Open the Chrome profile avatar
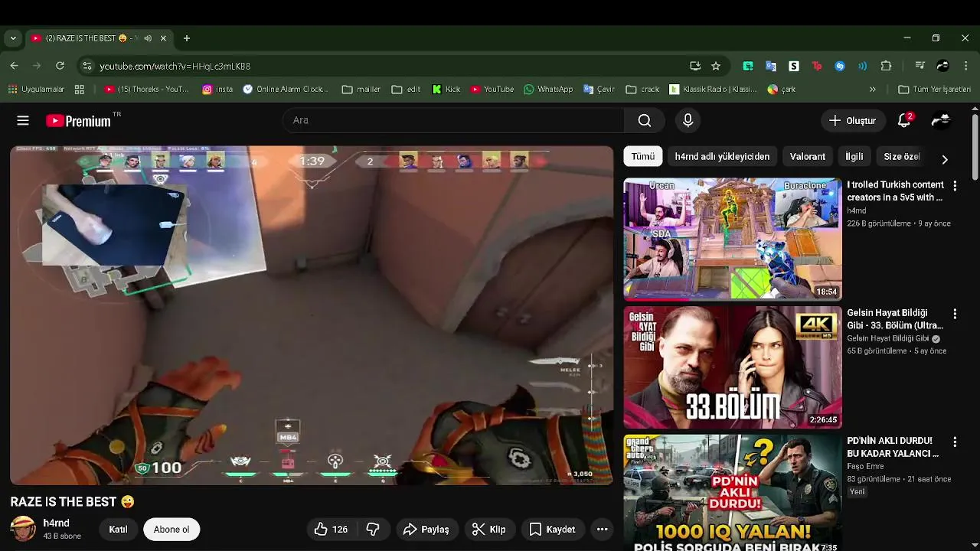Viewport: 980px width, 551px height. click(x=942, y=66)
